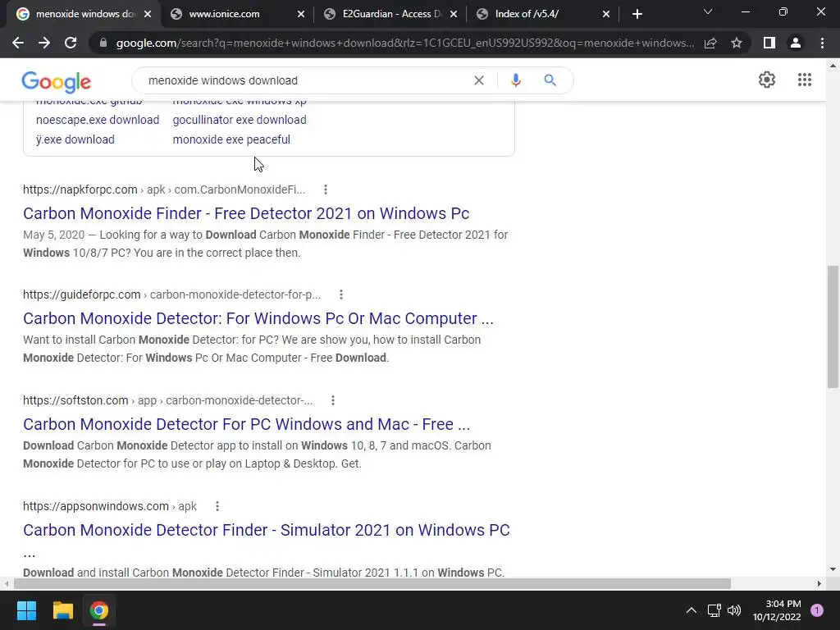Close the Index of /v5.4/ tab
This screenshot has height=630, width=840.
606,14
